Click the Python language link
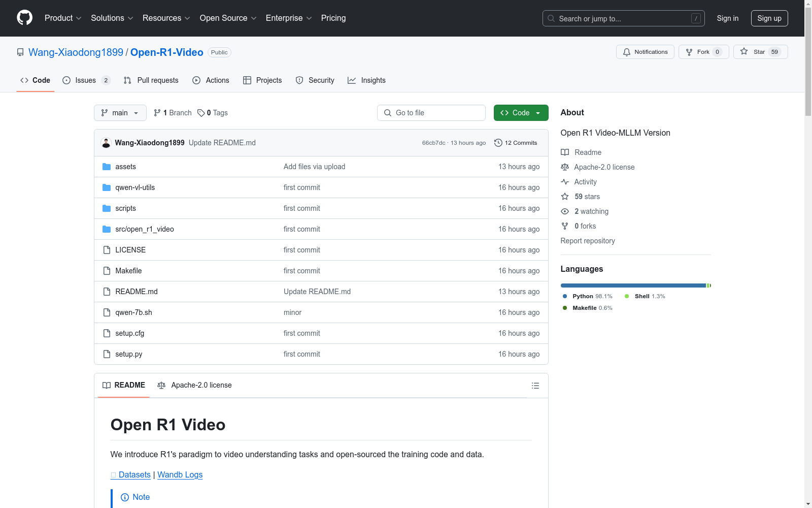812x508 pixels. tap(588, 296)
